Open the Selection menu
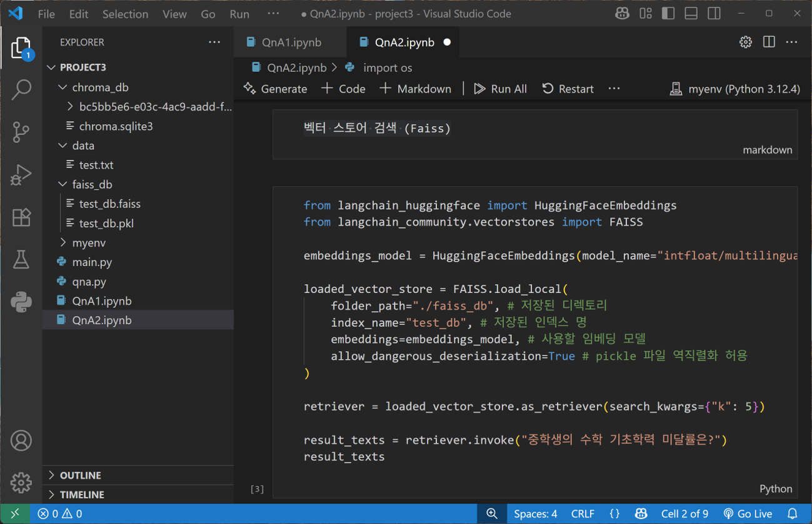The image size is (812, 524). coord(125,14)
